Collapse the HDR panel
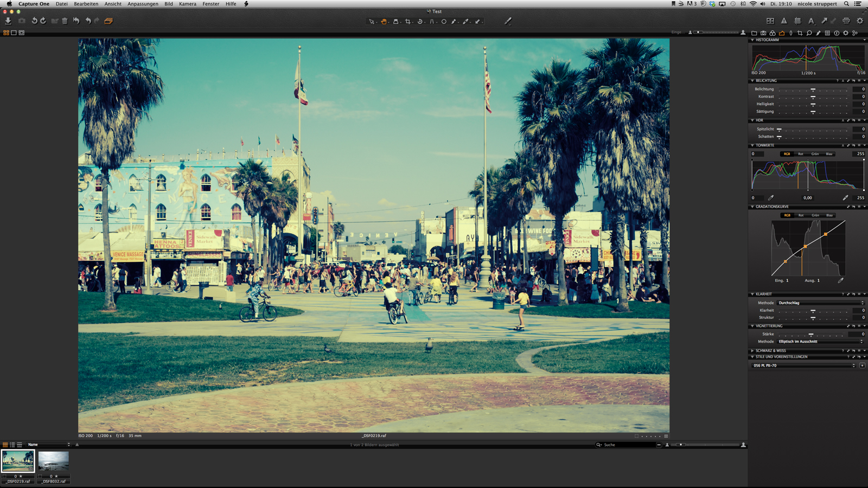Image resolution: width=868 pixels, height=488 pixels. coord(752,120)
